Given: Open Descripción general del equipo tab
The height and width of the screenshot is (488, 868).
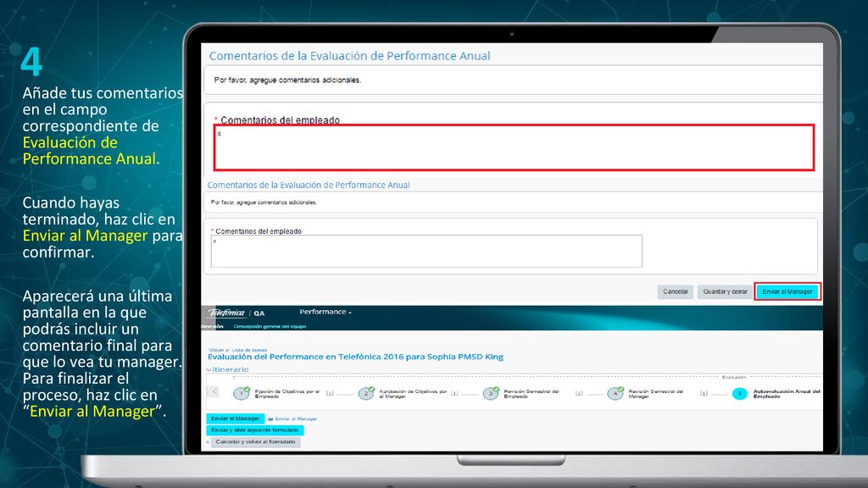Looking at the screenshot, I should pos(270,326).
